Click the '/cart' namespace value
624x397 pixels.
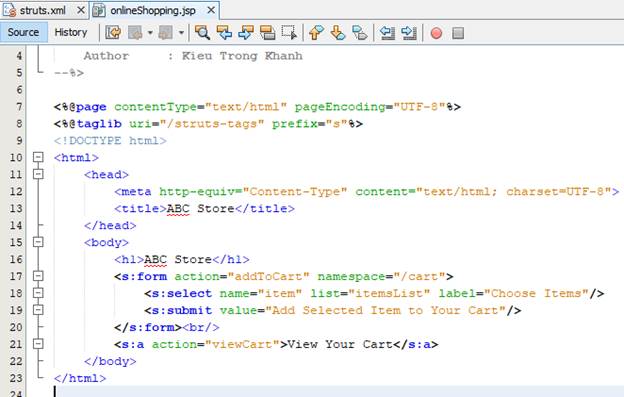coord(419,276)
